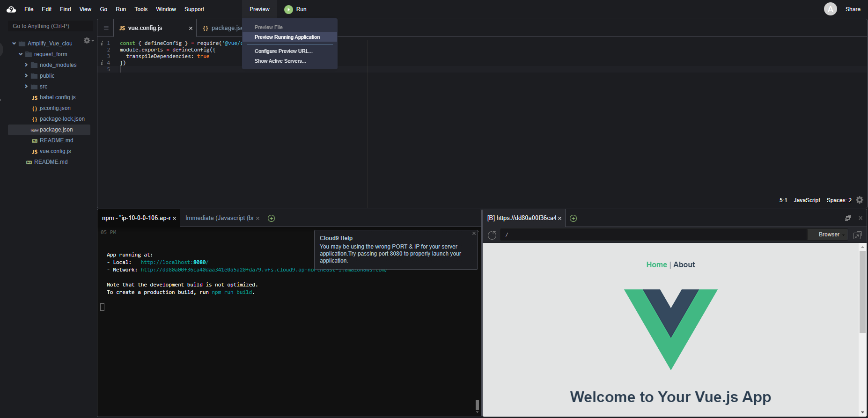This screenshot has width=868, height=418.
Task: Click the terminal scrollbar thumb
Action: point(477,404)
